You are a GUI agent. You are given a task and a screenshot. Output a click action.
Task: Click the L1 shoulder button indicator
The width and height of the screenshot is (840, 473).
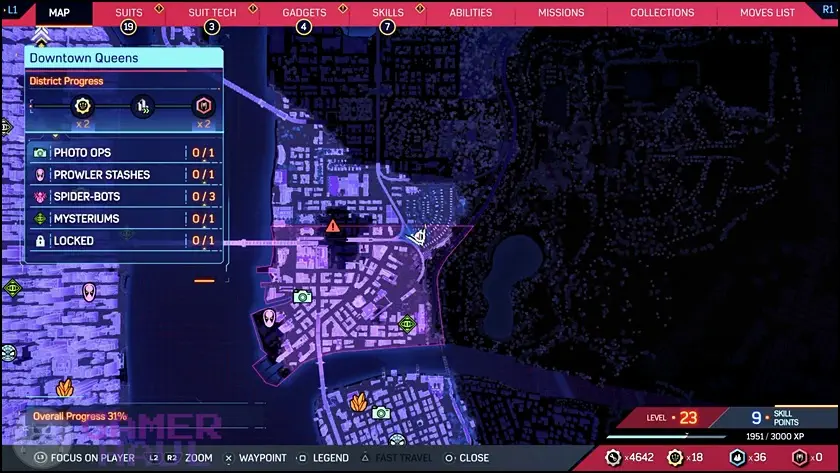[12, 10]
